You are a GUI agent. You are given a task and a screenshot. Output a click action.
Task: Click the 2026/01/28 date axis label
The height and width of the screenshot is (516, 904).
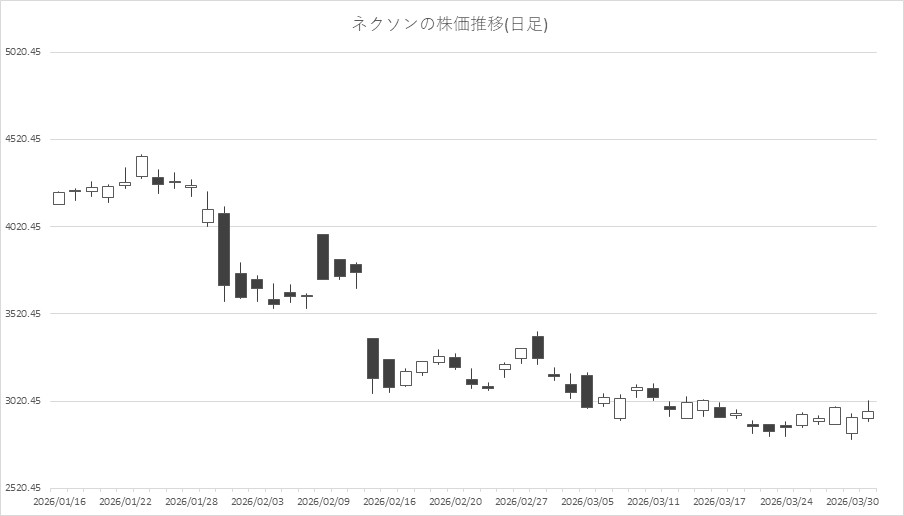coord(190,501)
